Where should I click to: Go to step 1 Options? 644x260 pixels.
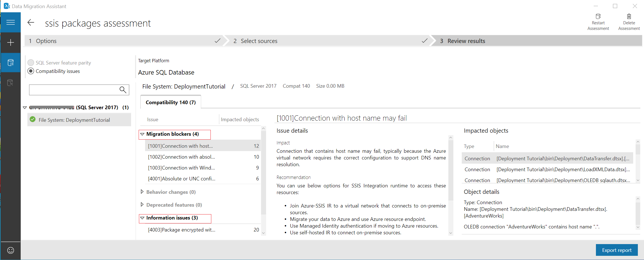125,41
